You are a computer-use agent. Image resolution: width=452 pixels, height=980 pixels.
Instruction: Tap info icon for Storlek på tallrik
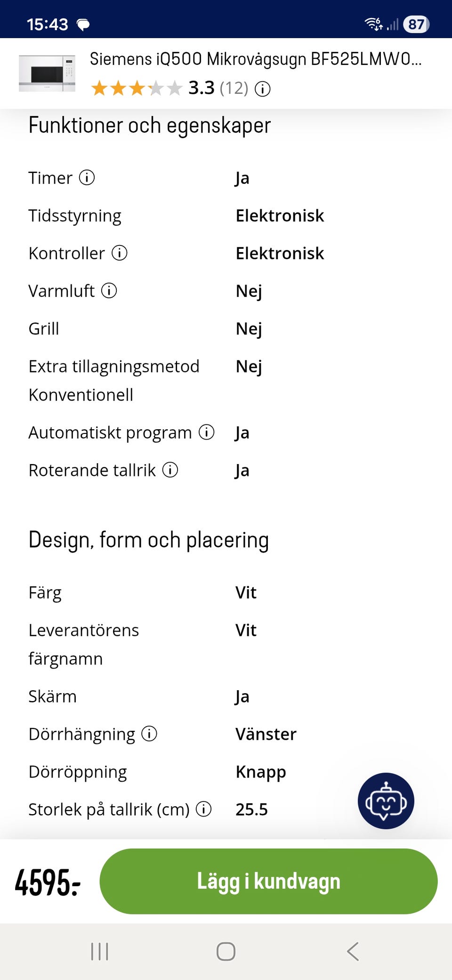click(203, 809)
